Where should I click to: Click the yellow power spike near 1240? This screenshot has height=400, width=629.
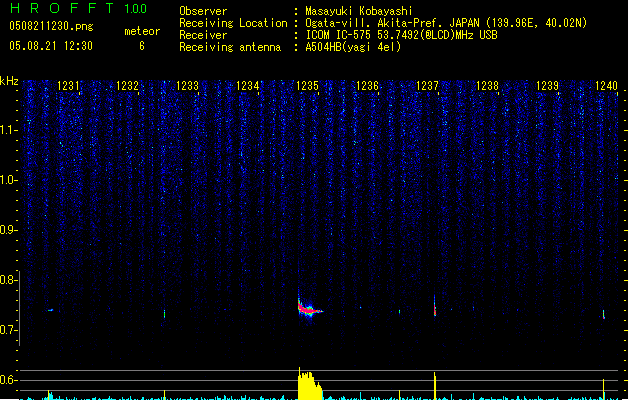(603, 389)
